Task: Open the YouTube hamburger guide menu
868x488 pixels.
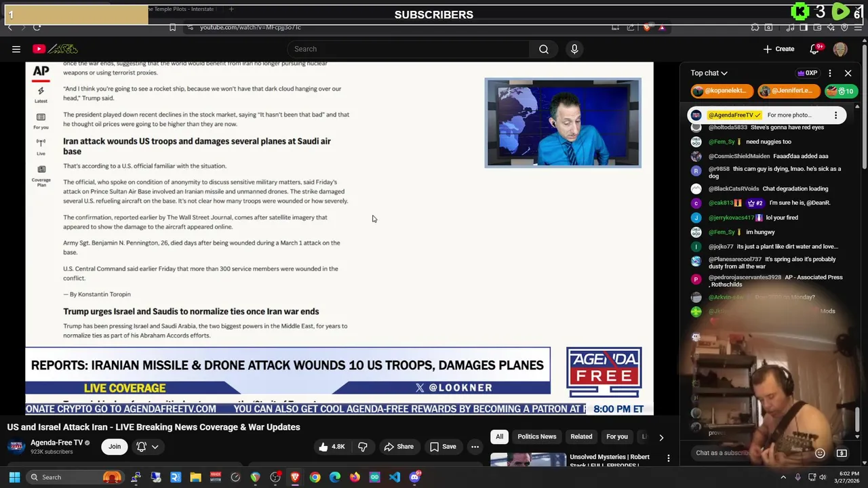Action: tap(16, 49)
